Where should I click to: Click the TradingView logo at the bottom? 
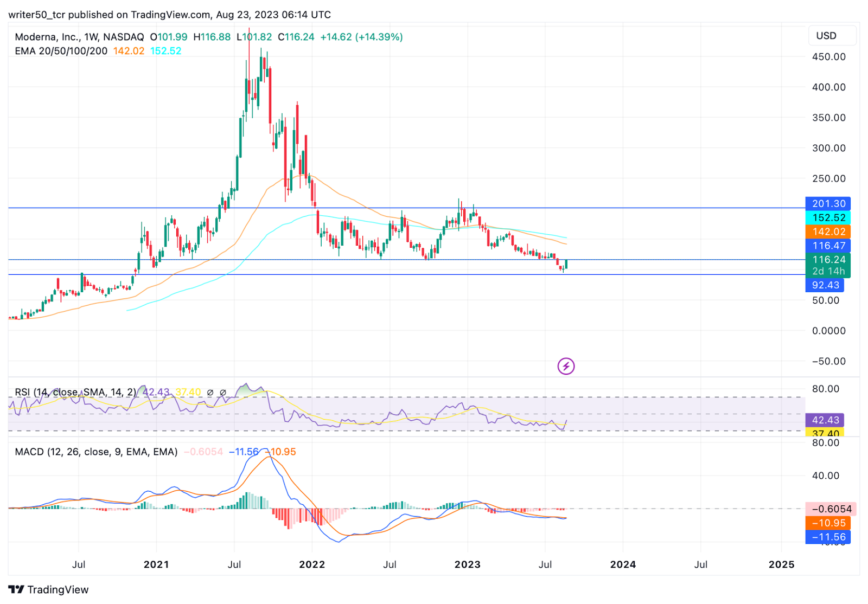[48, 589]
